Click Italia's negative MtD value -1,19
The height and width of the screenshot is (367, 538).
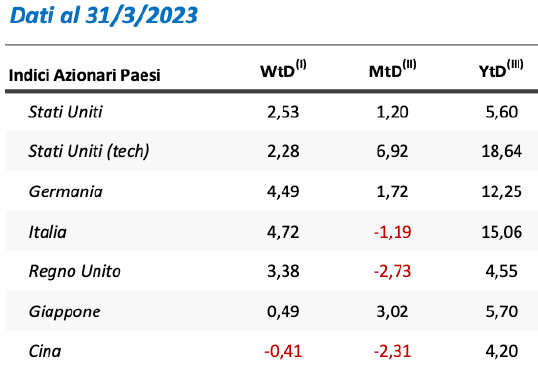click(393, 232)
